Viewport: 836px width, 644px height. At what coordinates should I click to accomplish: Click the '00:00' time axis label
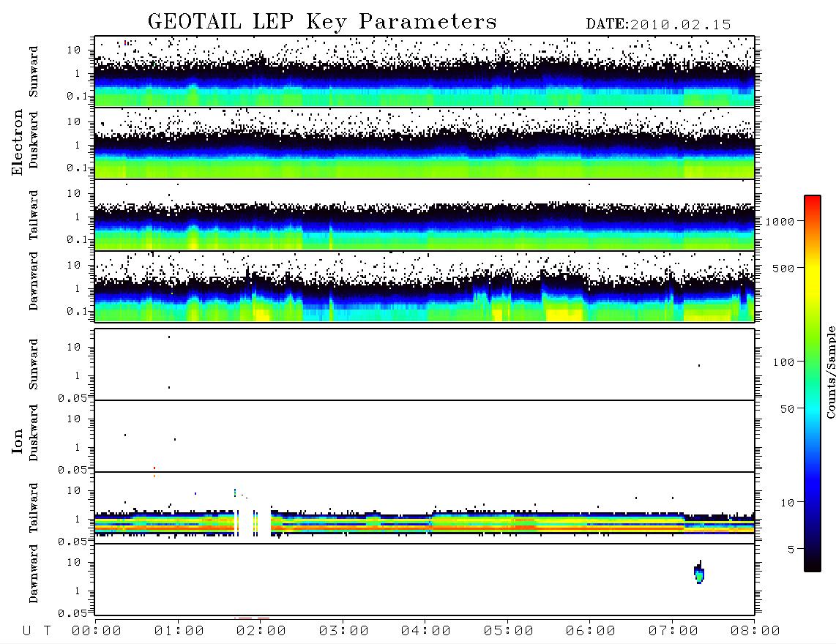pyautogui.click(x=97, y=631)
